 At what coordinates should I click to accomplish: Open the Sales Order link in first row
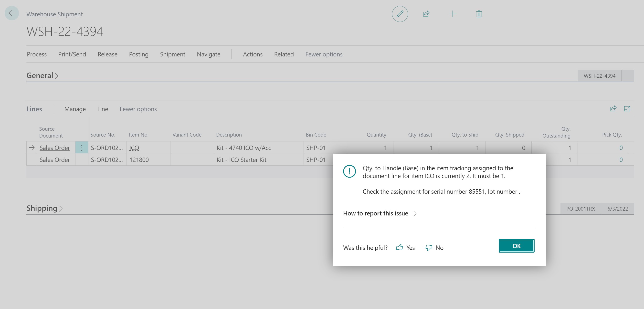pyautogui.click(x=55, y=148)
